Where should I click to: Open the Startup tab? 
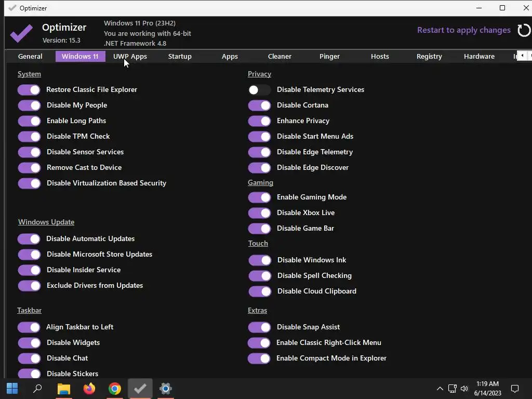pyautogui.click(x=180, y=56)
